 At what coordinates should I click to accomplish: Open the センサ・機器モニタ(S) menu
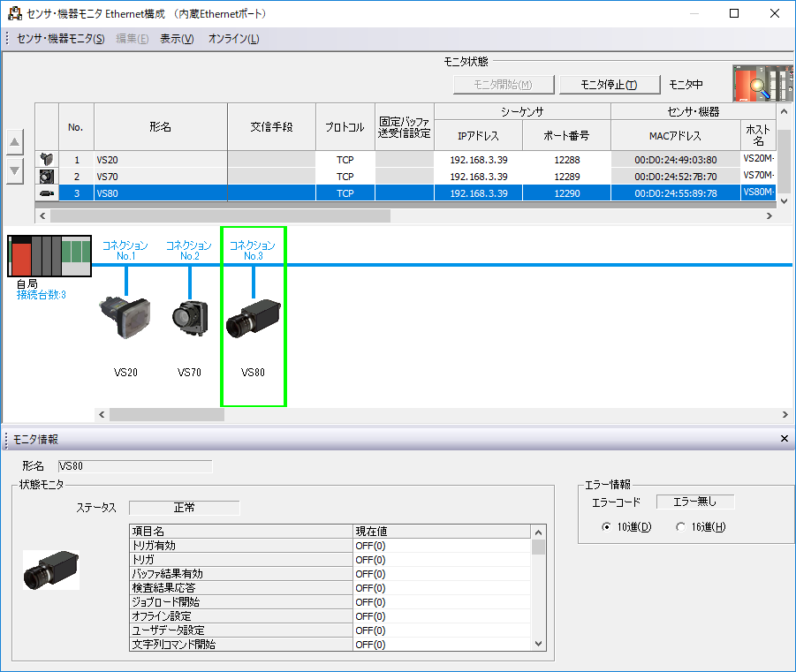(60, 39)
